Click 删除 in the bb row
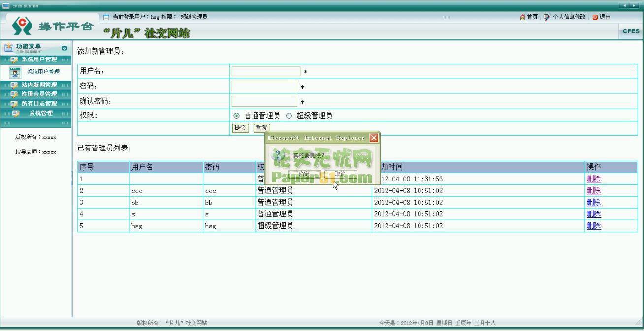Screen dimensions: 644x331 coord(594,203)
